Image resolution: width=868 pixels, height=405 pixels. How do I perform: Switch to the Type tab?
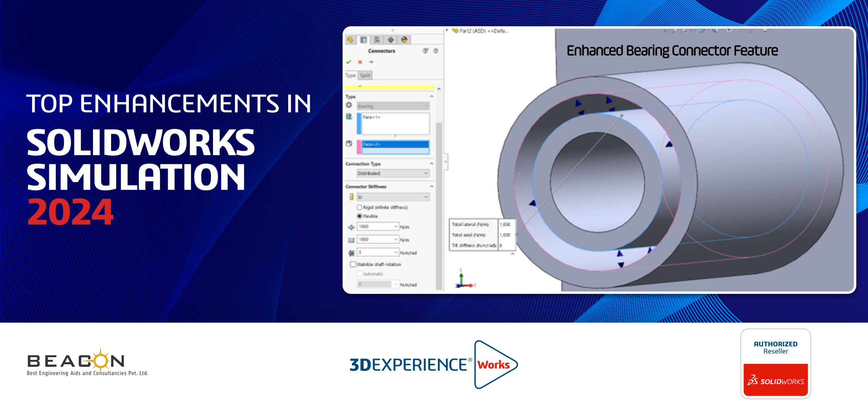tap(350, 76)
